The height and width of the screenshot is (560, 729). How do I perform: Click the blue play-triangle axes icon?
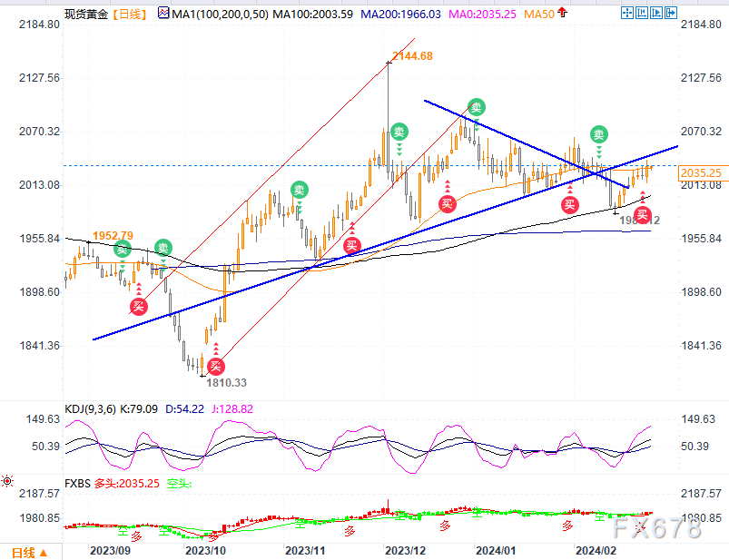point(656,13)
